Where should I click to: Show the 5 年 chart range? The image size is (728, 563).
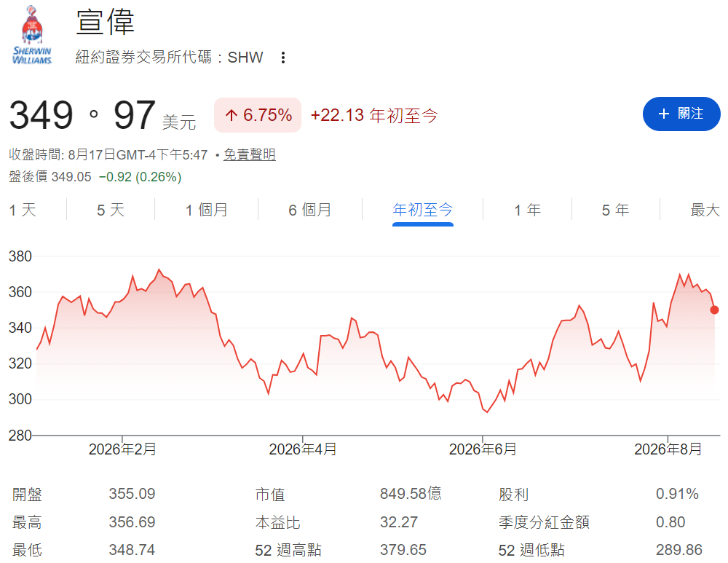point(616,210)
